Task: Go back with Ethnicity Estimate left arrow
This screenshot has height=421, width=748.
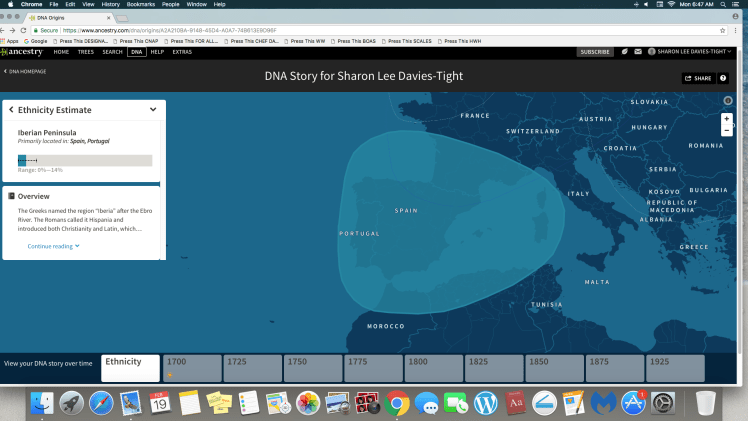Action: pos(11,109)
